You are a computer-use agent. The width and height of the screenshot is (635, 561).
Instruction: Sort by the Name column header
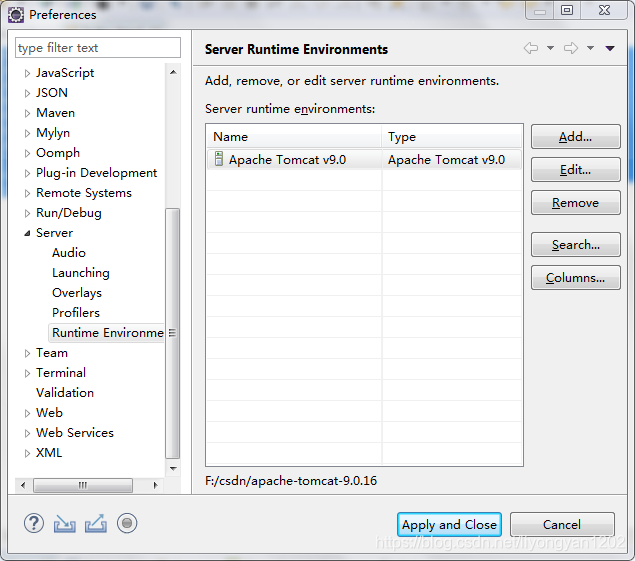tap(294, 137)
